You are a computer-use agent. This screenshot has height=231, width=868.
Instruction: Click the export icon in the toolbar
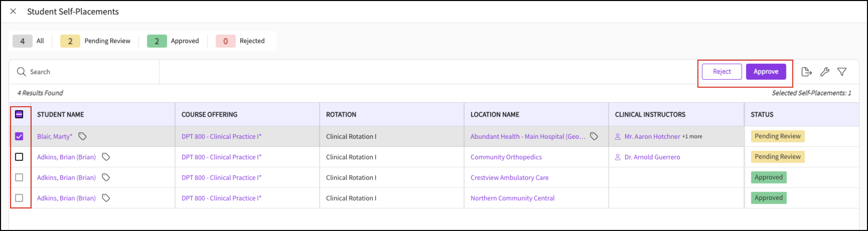coord(806,72)
